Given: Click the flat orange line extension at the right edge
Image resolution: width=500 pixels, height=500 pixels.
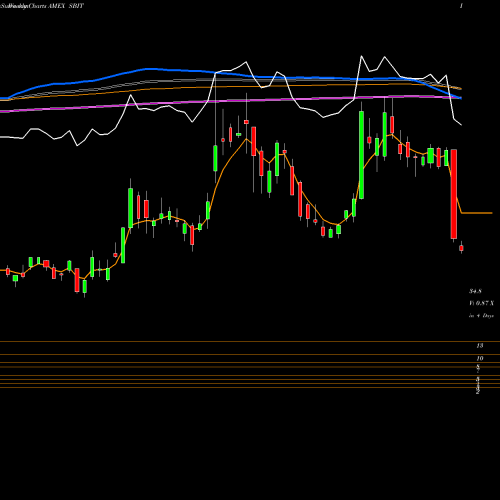Looking at the screenshot, I should [x=477, y=213].
